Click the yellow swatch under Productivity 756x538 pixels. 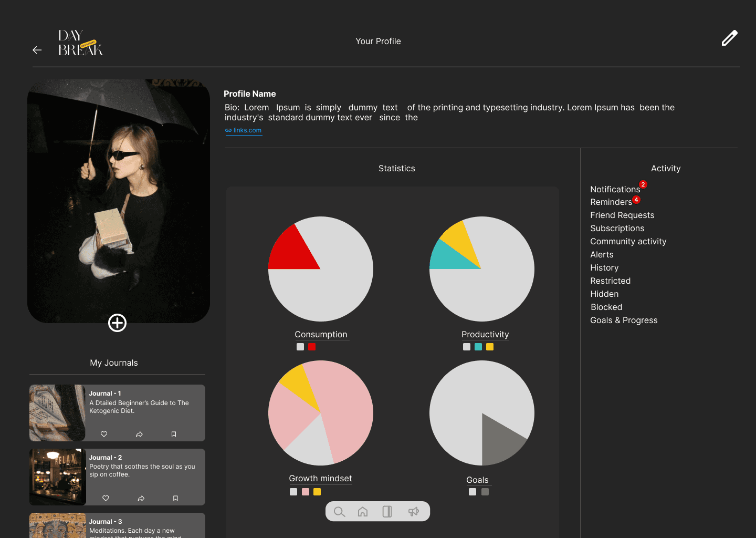(x=490, y=347)
